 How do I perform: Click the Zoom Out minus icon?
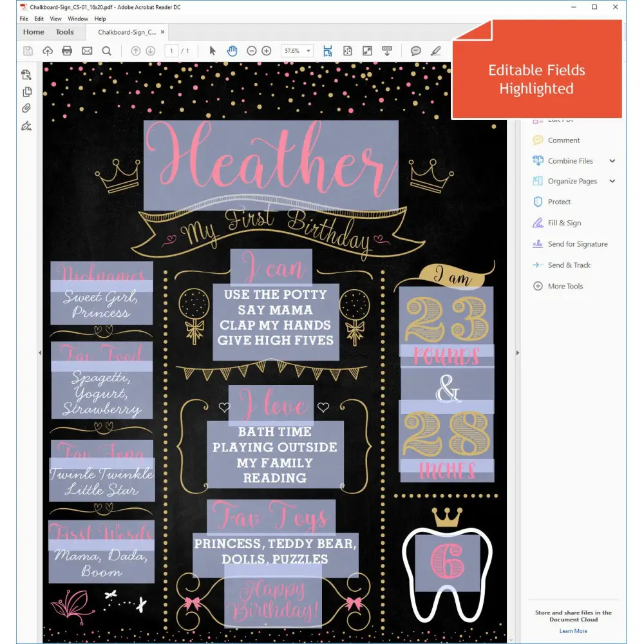(x=252, y=51)
